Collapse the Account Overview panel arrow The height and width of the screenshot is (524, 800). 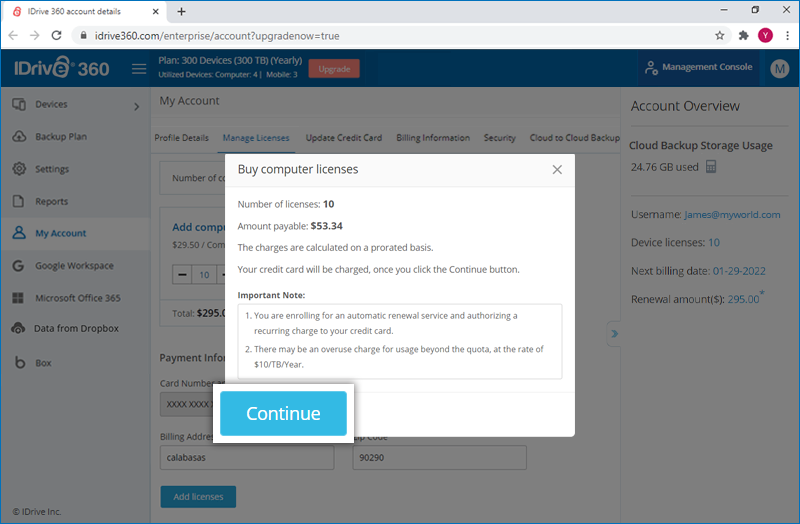614,334
